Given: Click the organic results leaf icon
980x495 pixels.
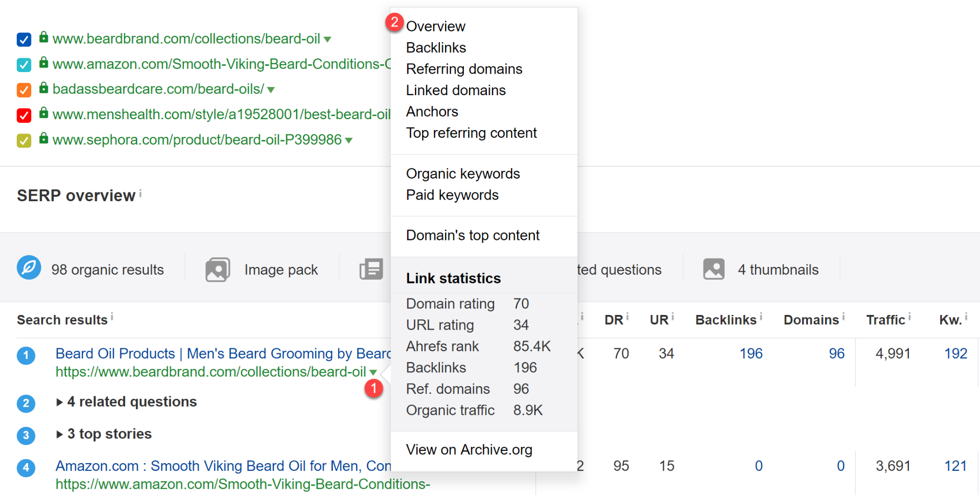Looking at the screenshot, I should tap(29, 268).
